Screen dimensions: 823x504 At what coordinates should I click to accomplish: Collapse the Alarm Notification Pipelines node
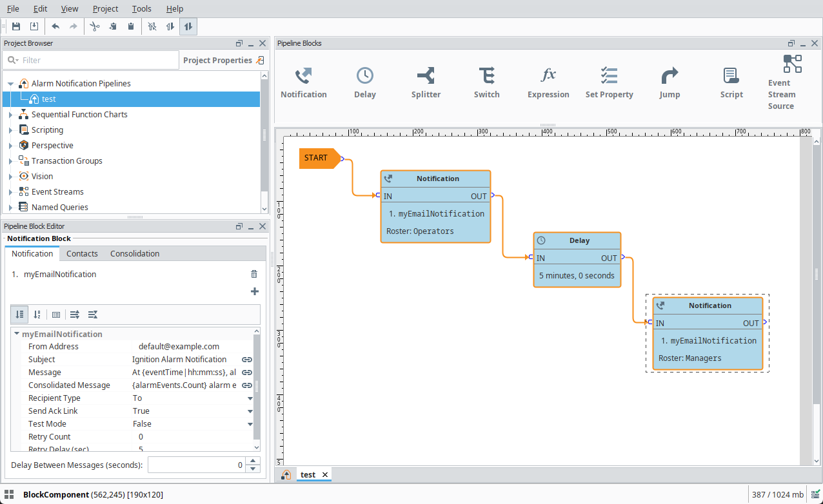(x=10, y=84)
